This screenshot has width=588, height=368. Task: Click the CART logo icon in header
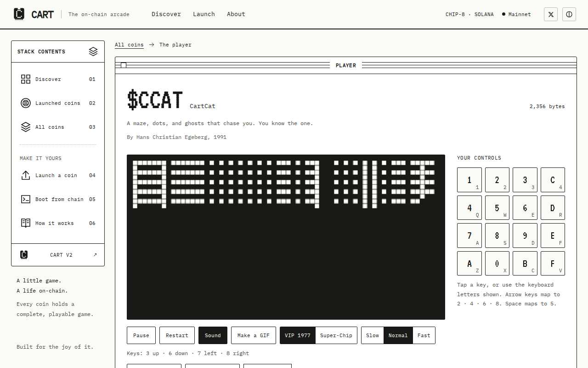(x=19, y=14)
